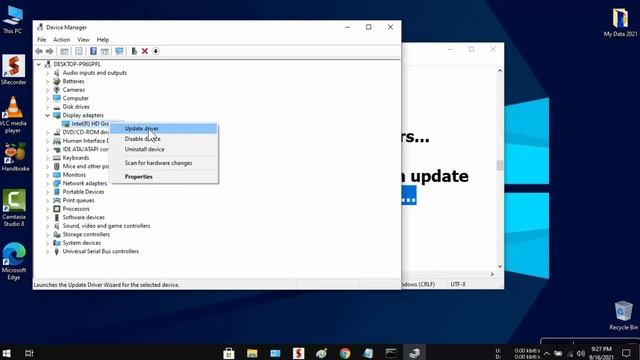Open VLC media player desktop shortcut
The width and height of the screenshot is (640, 360).
point(13,115)
